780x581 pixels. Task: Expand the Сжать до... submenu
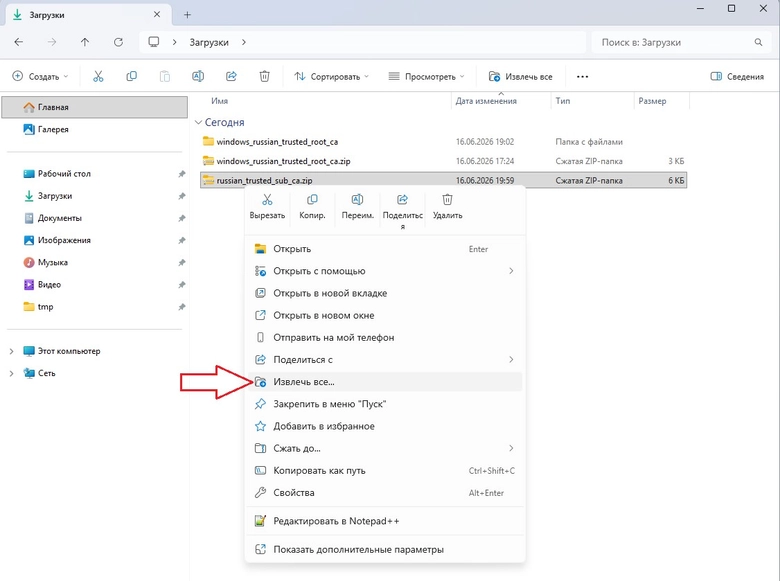tap(511, 449)
